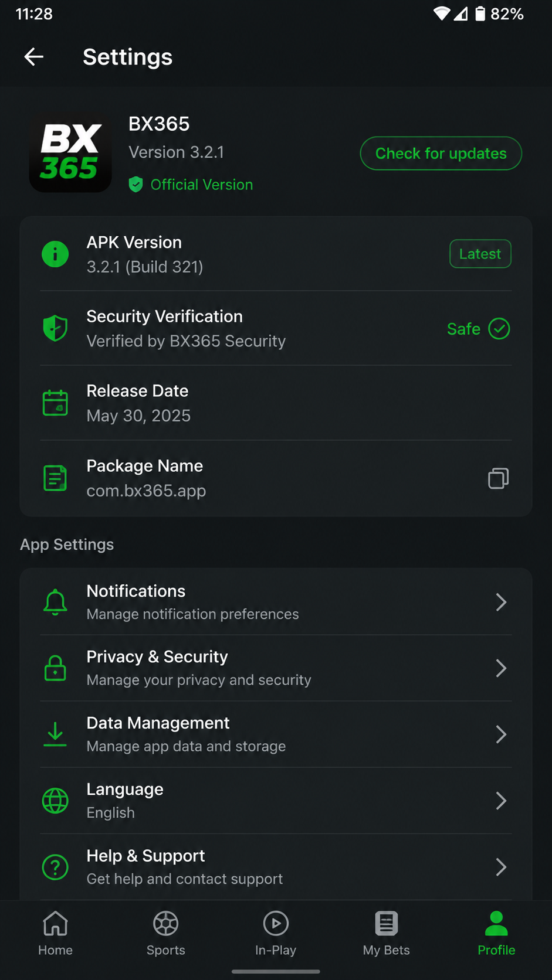Viewport: 552px width, 980px height.
Task: Tap the App Settings section header
Action: [67, 545]
